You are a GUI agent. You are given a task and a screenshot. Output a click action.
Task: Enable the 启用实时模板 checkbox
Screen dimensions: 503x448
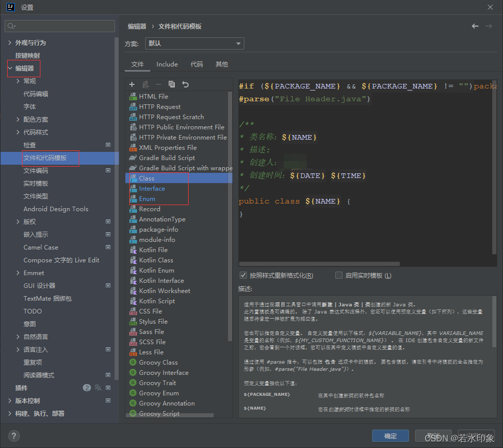pyautogui.click(x=339, y=275)
